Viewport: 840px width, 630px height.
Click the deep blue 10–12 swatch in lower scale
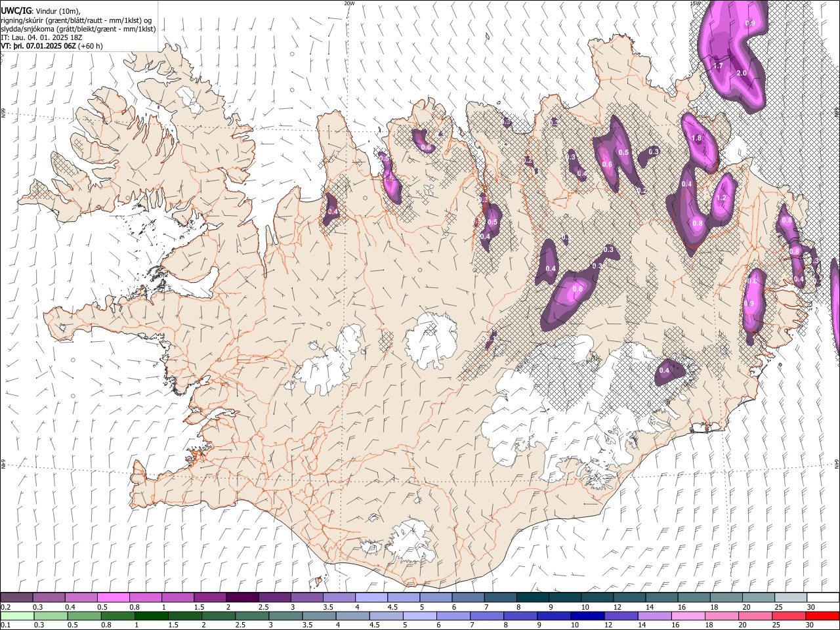click(587, 616)
